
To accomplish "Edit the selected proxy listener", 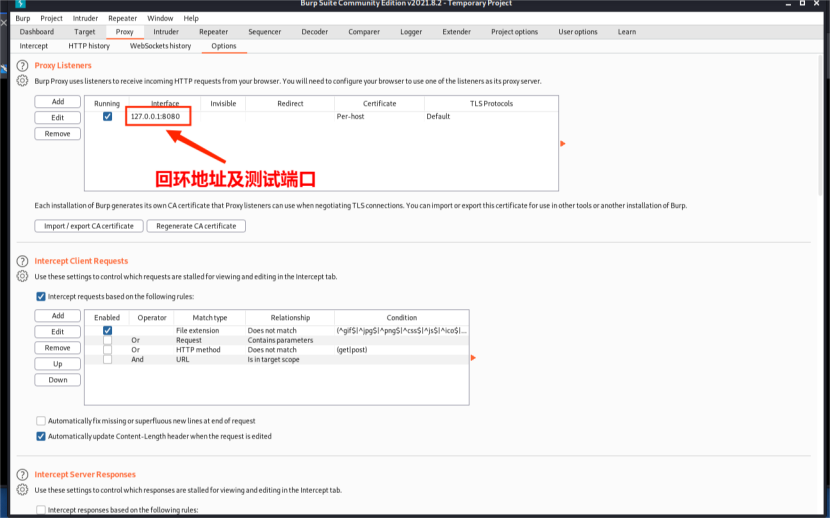I will (58, 117).
